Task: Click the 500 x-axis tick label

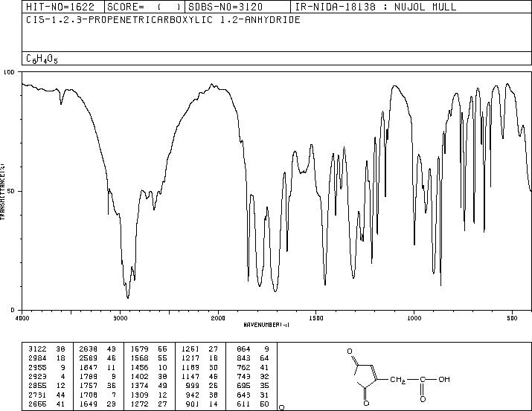Action: [513, 318]
